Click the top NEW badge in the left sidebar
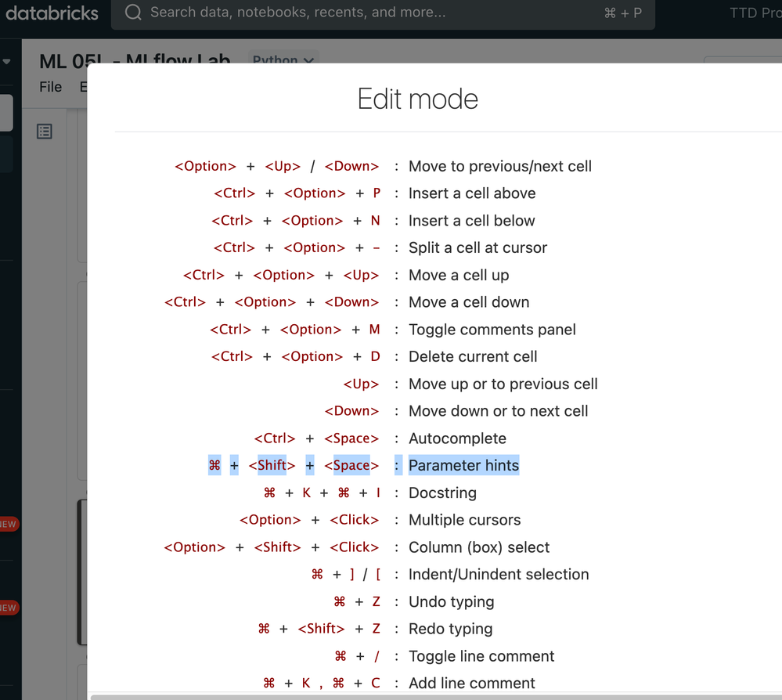This screenshot has width=782, height=700. click(x=9, y=524)
